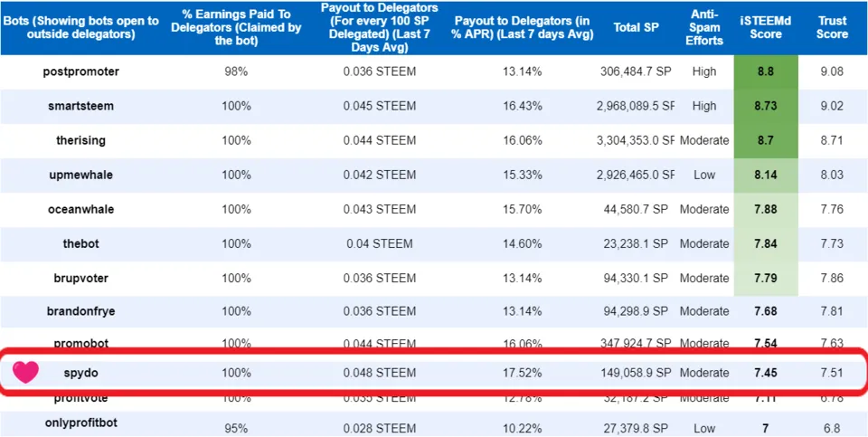Image resolution: width=868 pixels, height=437 pixels.
Task: Click the Anti-Spam Efforts column header
Action: tap(704, 27)
